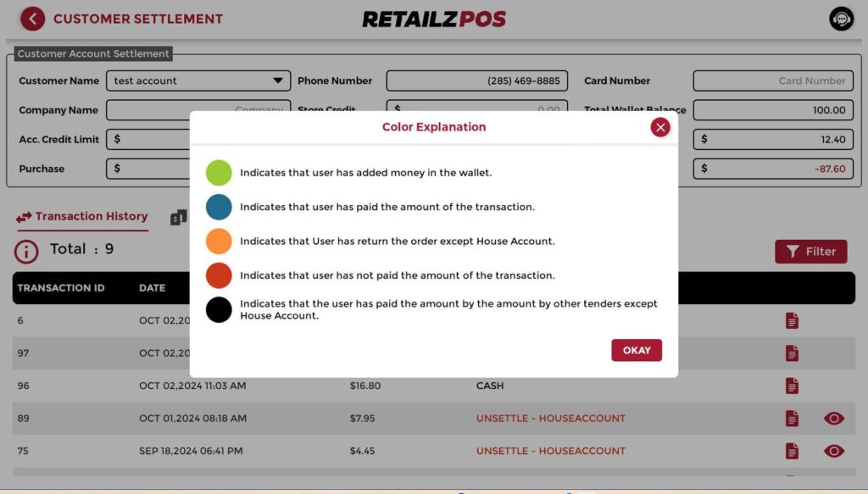Open receipt icon for transaction 89
The image size is (868, 494).
[x=792, y=419]
